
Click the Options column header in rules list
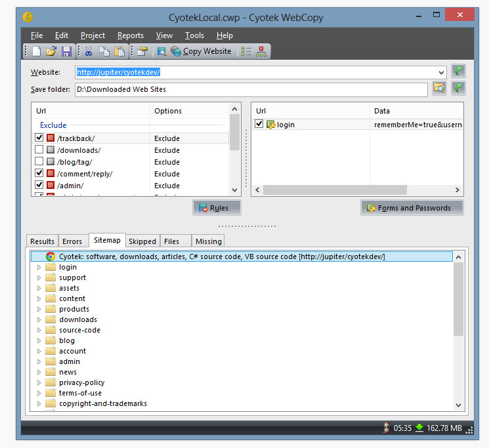tap(190, 111)
